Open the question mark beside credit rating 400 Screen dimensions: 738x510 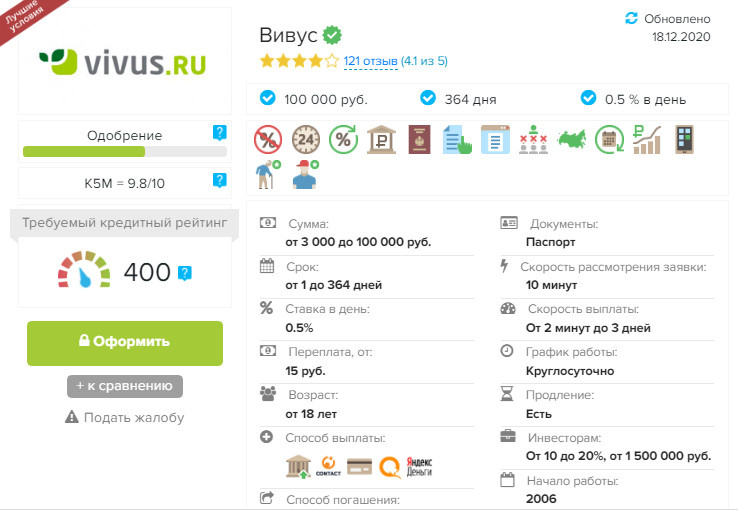184,273
